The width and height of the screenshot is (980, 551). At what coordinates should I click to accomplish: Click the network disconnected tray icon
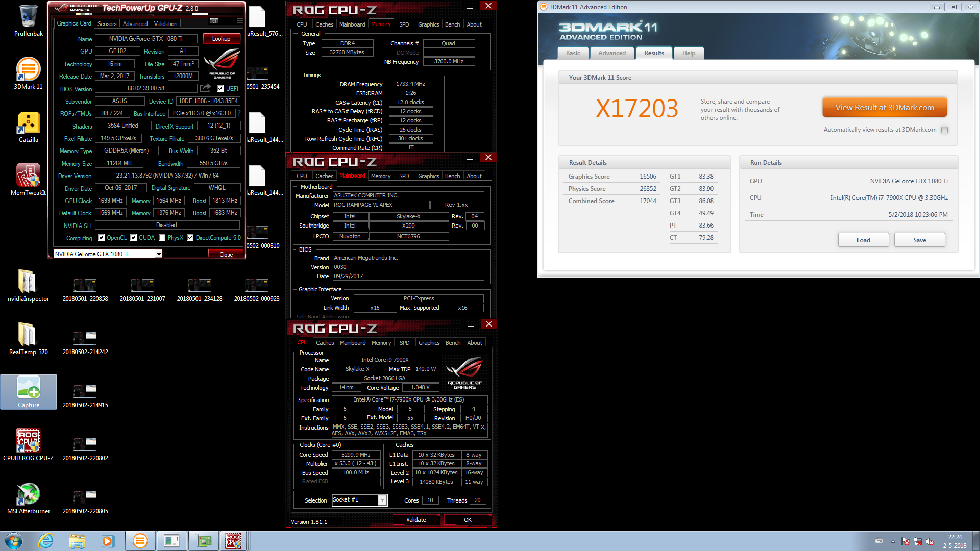pyautogui.click(x=917, y=541)
